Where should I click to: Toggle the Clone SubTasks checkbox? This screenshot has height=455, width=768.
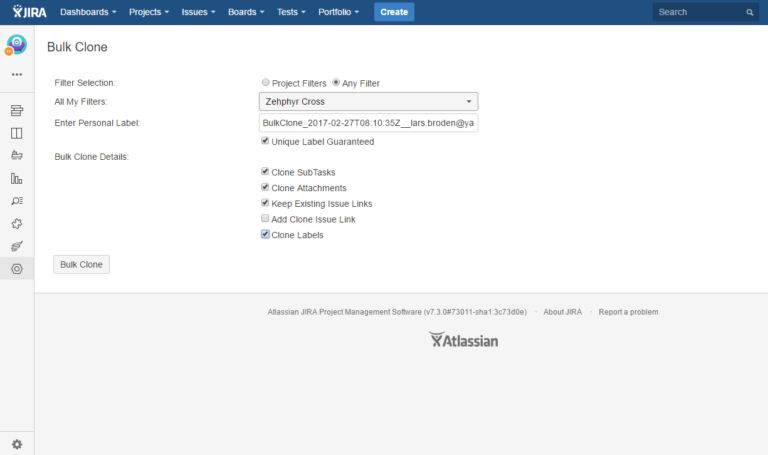click(265, 171)
